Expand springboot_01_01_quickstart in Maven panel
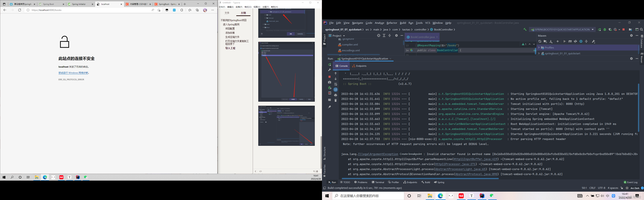 tap(539, 53)
